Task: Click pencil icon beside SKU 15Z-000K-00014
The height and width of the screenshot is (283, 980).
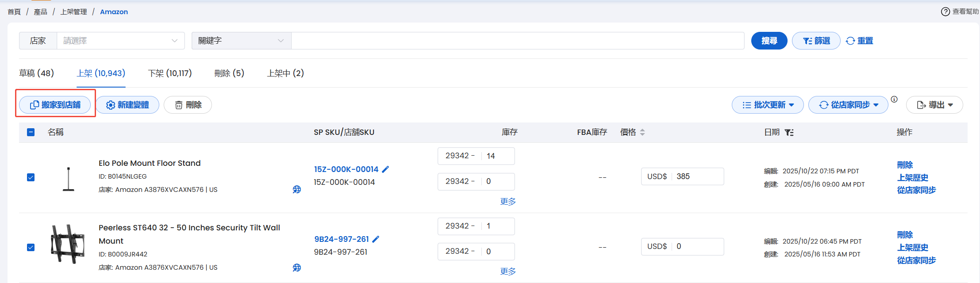Action: tap(385, 169)
